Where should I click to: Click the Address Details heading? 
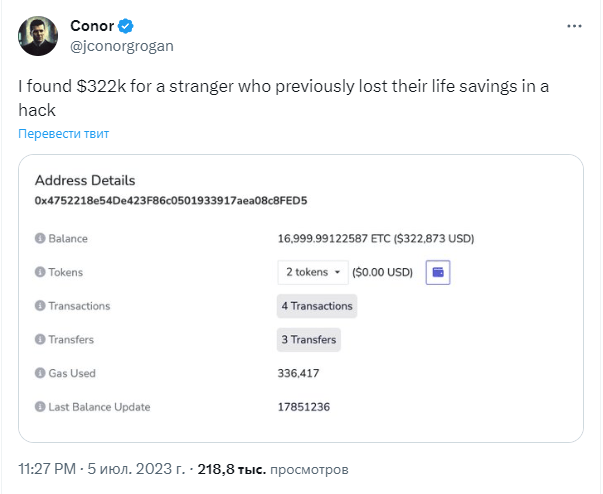coord(85,180)
